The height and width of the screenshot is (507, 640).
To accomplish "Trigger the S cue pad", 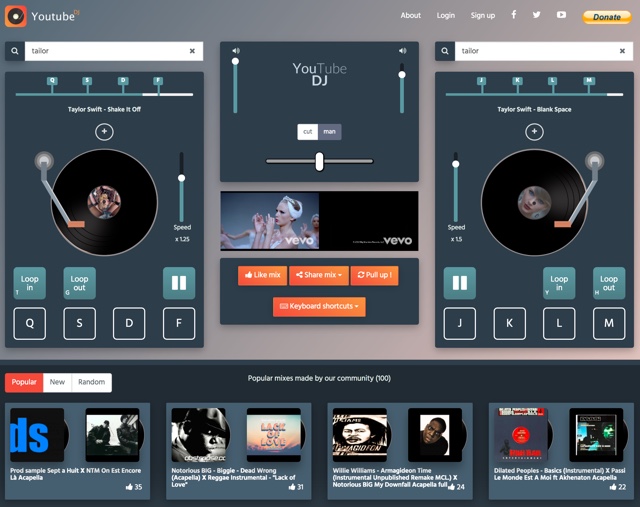I will pyautogui.click(x=80, y=323).
